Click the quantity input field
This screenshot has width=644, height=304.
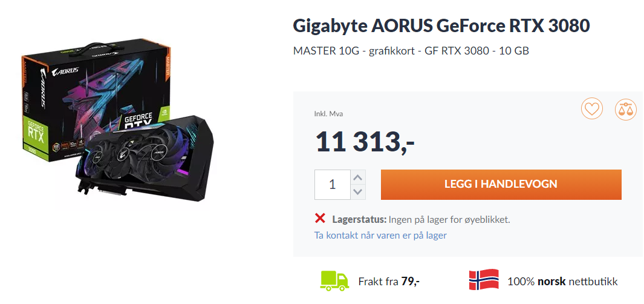(333, 185)
